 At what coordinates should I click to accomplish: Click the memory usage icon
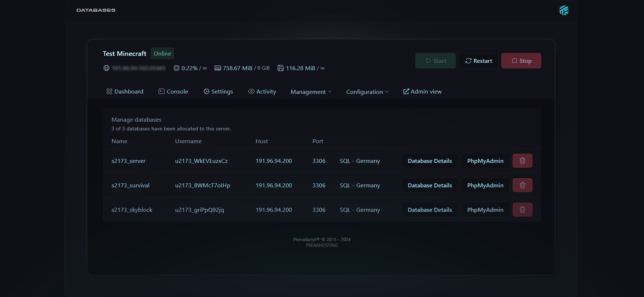pos(218,68)
